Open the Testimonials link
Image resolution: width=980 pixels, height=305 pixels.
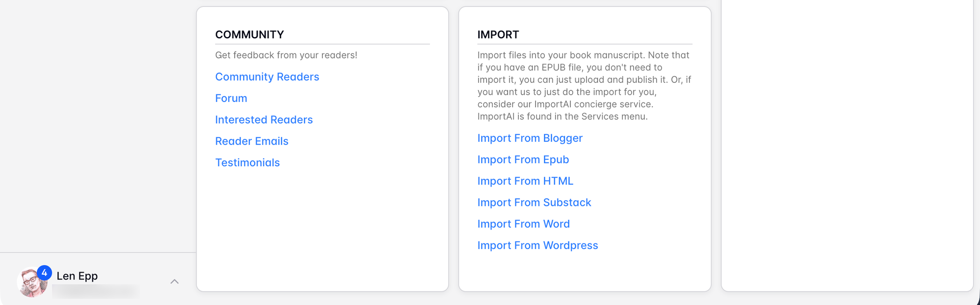(247, 163)
